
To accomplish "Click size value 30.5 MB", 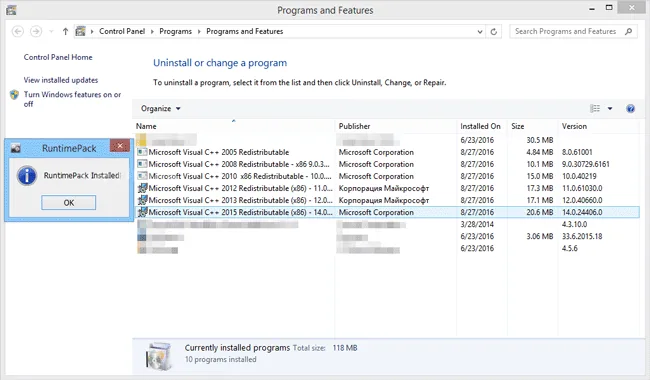I will (x=540, y=140).
